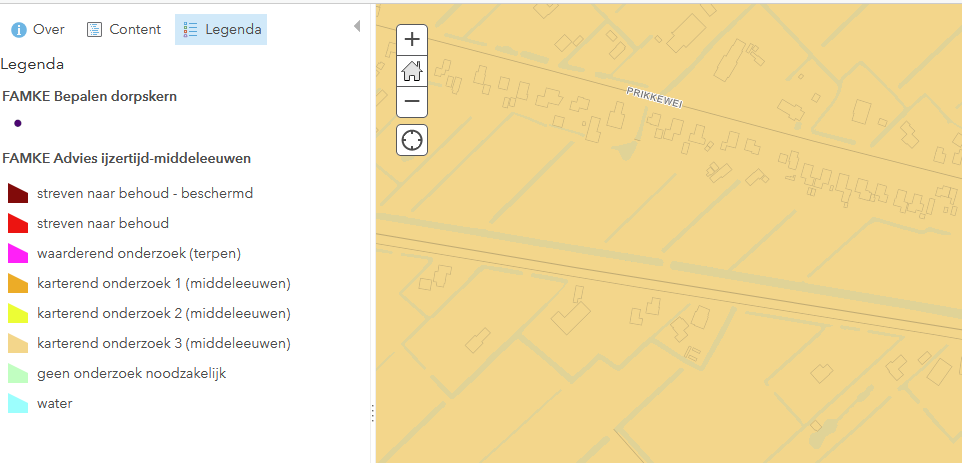
Task: Click orange 'karterend onderzoek 1' swatch
Action: pyautogui.click(x=18, y=283)
